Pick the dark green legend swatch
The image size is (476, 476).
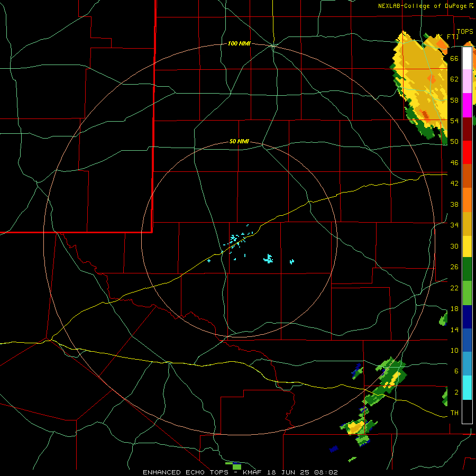[x=467, y=269]
